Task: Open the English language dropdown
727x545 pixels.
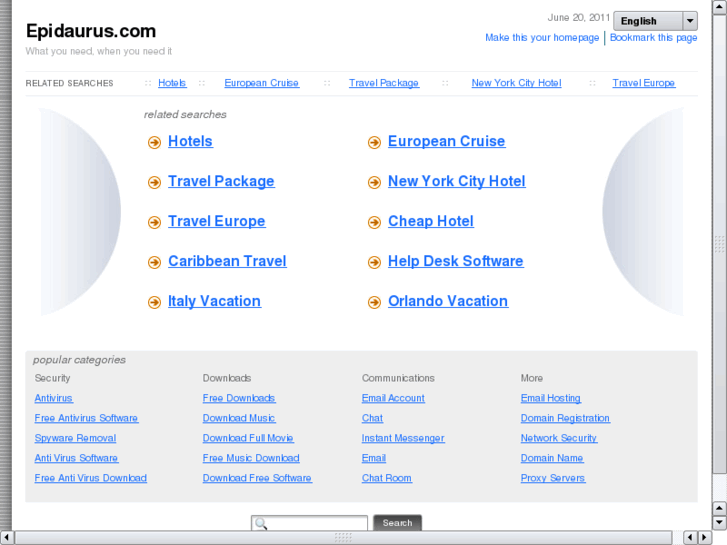Action: 655,21
